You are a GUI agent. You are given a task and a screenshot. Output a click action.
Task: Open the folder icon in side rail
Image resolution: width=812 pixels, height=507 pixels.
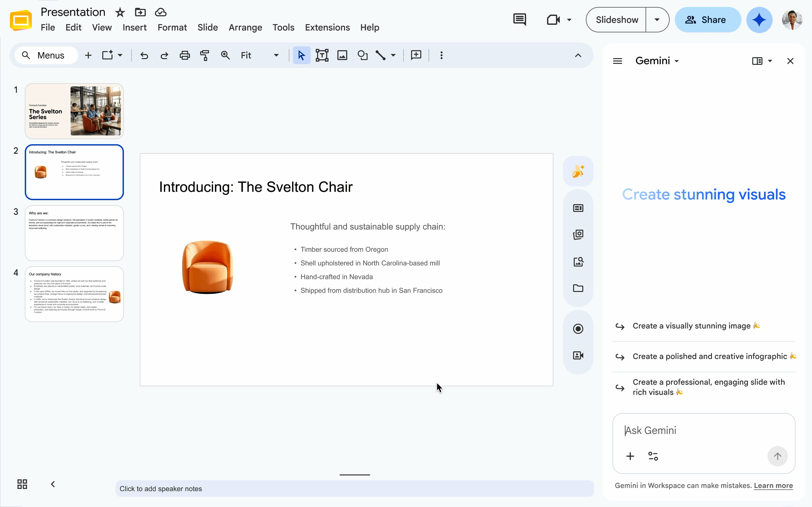pos(578,288)
